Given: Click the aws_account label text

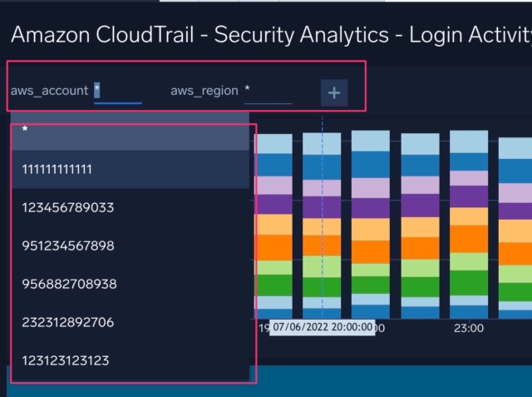Looking at the screenshot, I should click(50, 91).
